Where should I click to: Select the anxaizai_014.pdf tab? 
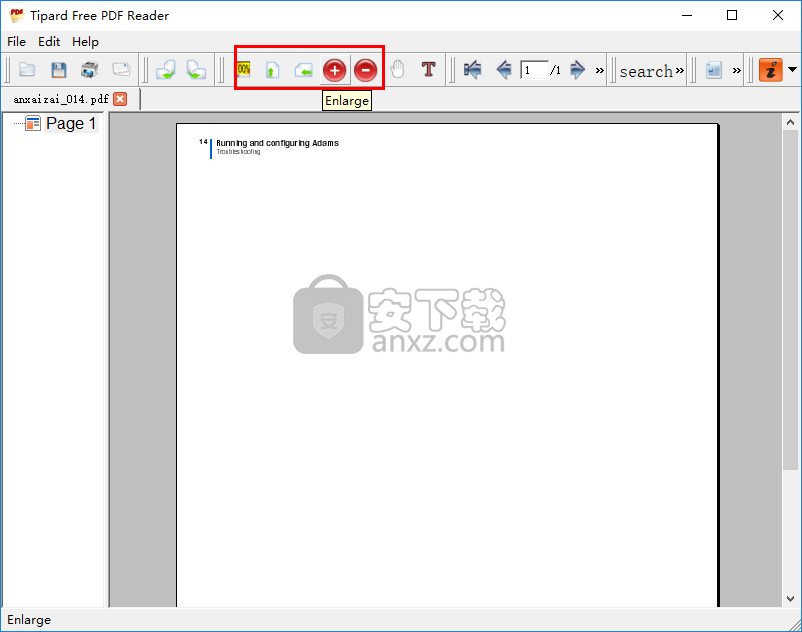coord(61,99)
